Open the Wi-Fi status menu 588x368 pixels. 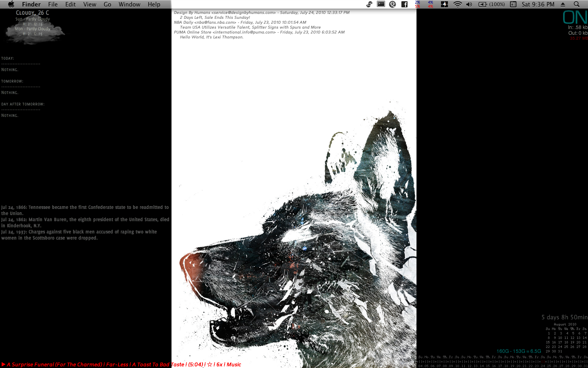[457, 4]
